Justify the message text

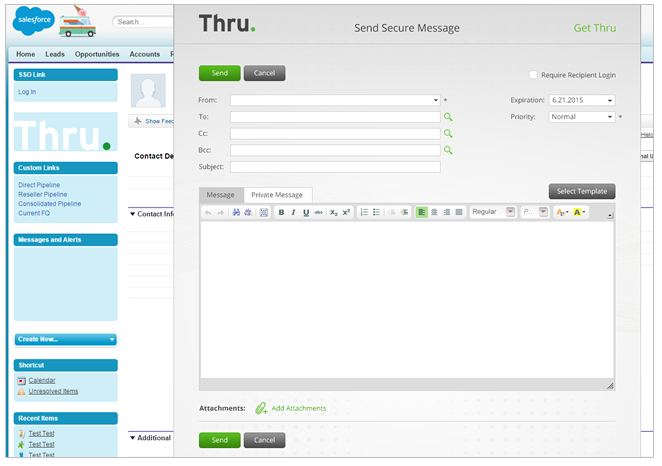point(459,212)
